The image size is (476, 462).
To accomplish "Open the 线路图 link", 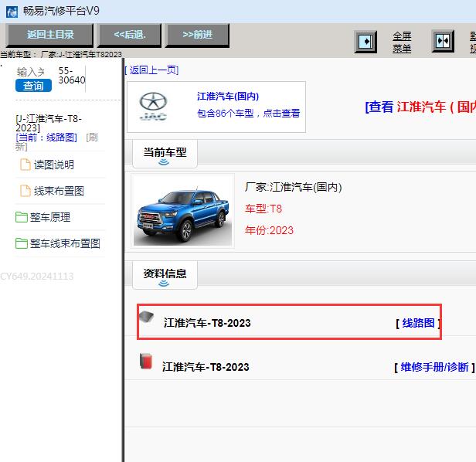I will click(x=418, y=323).
